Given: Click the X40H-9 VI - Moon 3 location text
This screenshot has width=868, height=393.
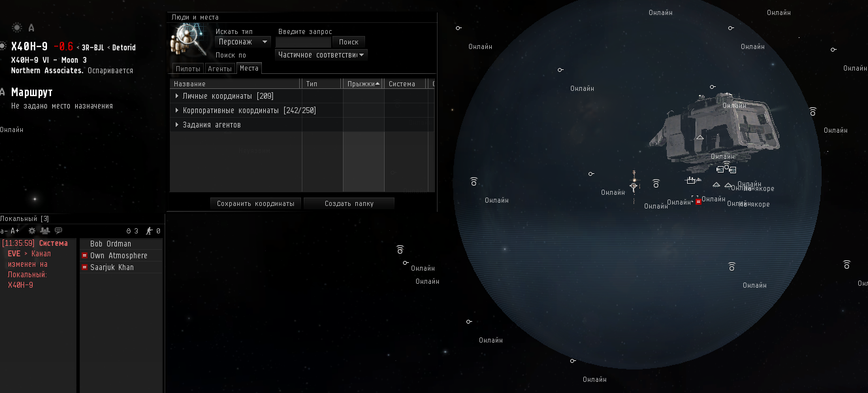Looking at the screenshot, I should [49, 60].
